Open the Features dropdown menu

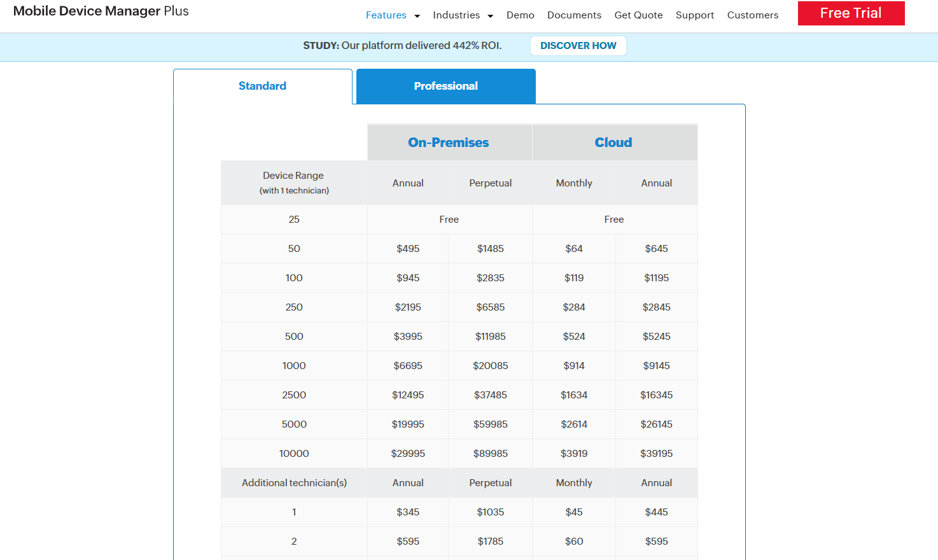386,15
